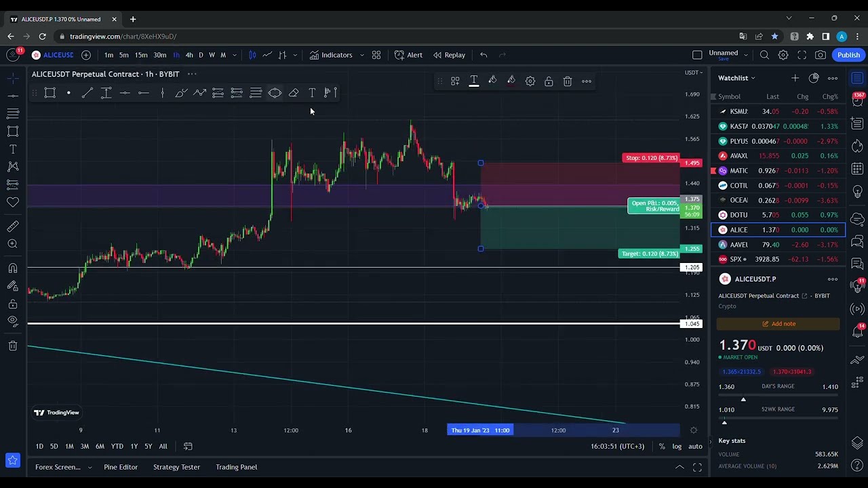Image resolution: width=868 pixels, height=488 pixels.
Task: Click the undo arrow
Action: [484, 55]
